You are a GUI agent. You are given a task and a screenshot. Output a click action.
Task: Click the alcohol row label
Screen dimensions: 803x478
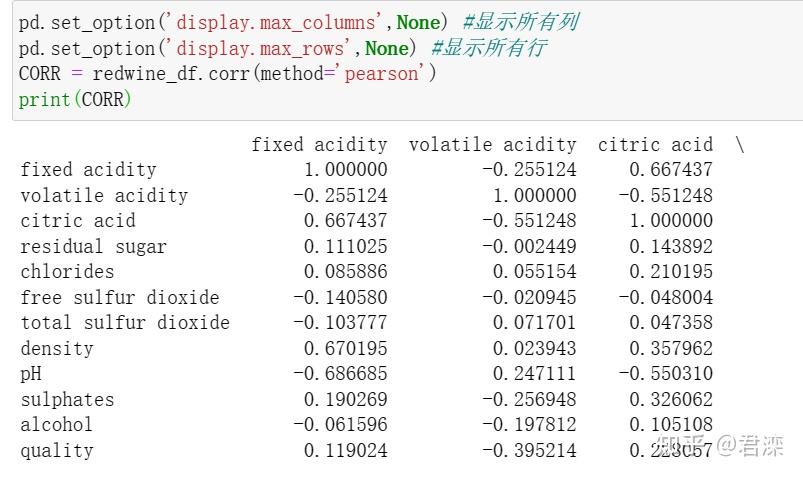56,425
